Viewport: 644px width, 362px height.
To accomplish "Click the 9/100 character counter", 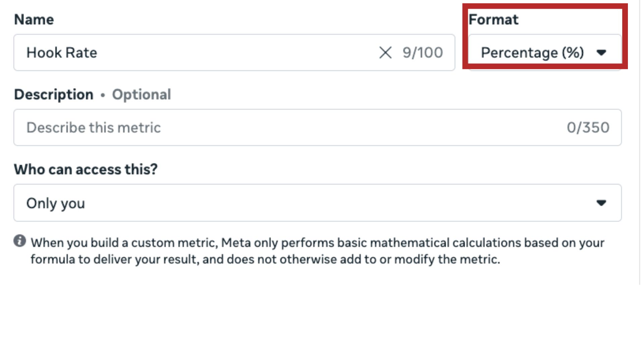I will pyautogui.click(x=423, y=53).
